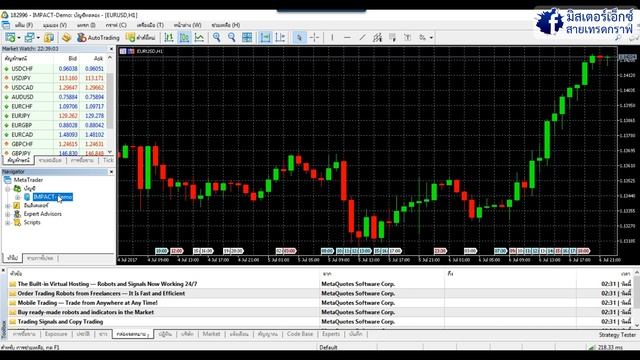The width and height of the screenshot is (640, 360).
Task: Pick the Equidistant Channel tool
Action: pos(377,38)
